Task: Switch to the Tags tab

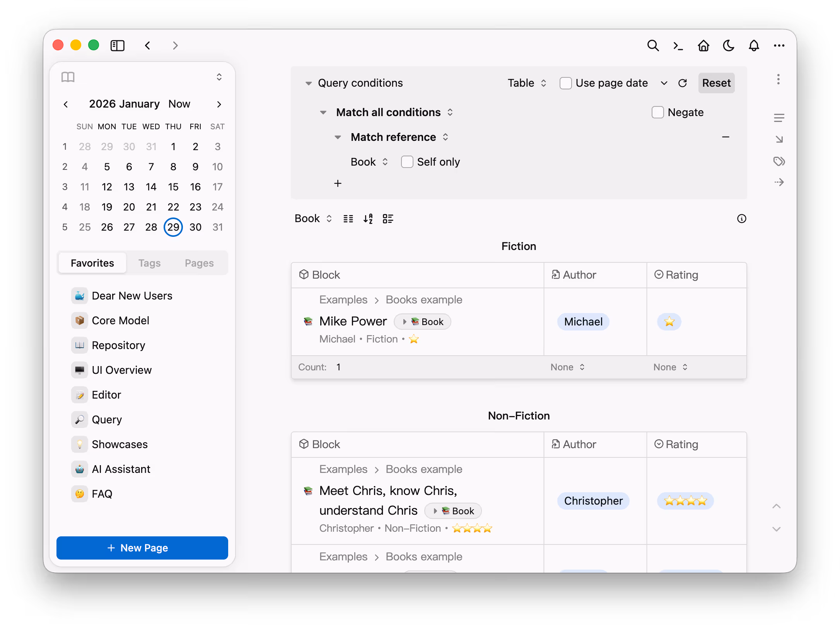Action: point(149,263)
